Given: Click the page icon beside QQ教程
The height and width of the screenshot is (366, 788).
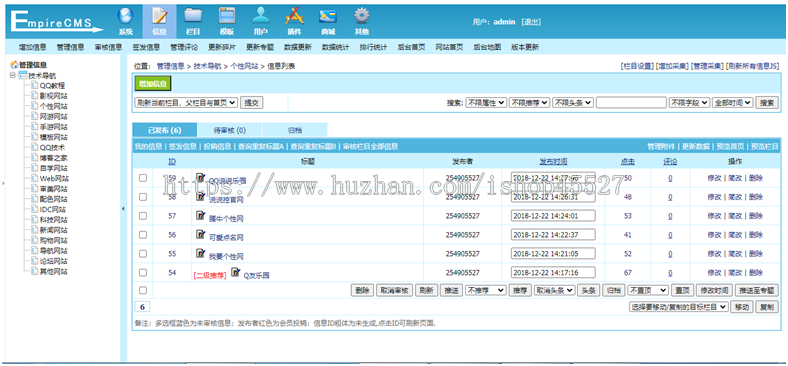Looking at the screenshot, I should point(35,85).
